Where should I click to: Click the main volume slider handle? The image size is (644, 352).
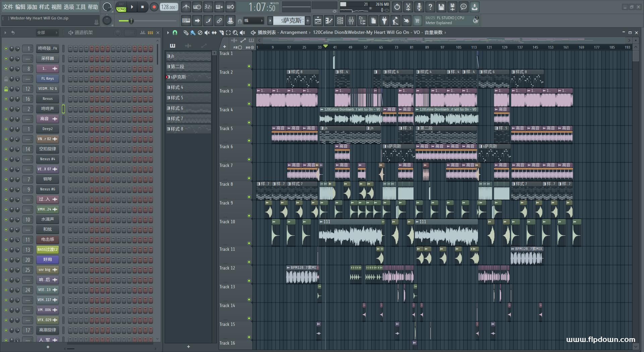[x=131, y=21]
